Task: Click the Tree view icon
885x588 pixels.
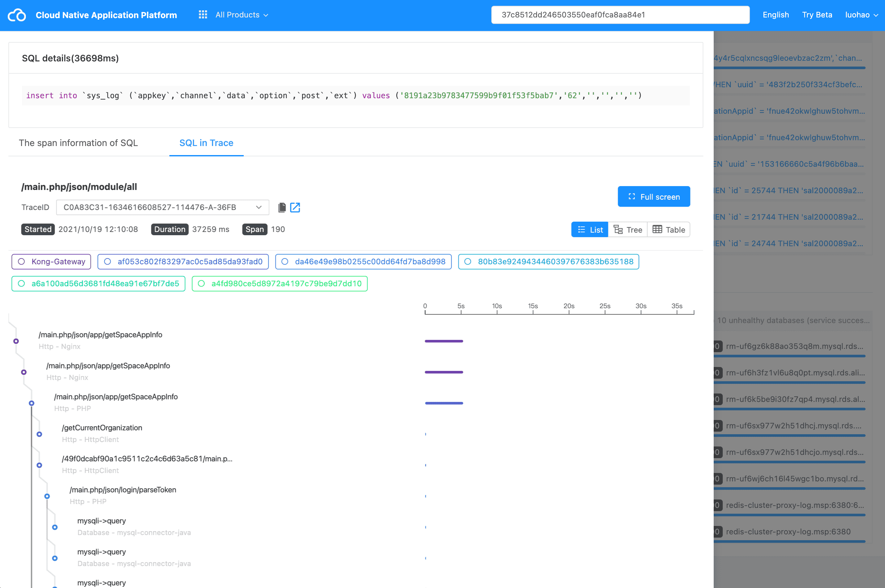Action: point(618,229)
